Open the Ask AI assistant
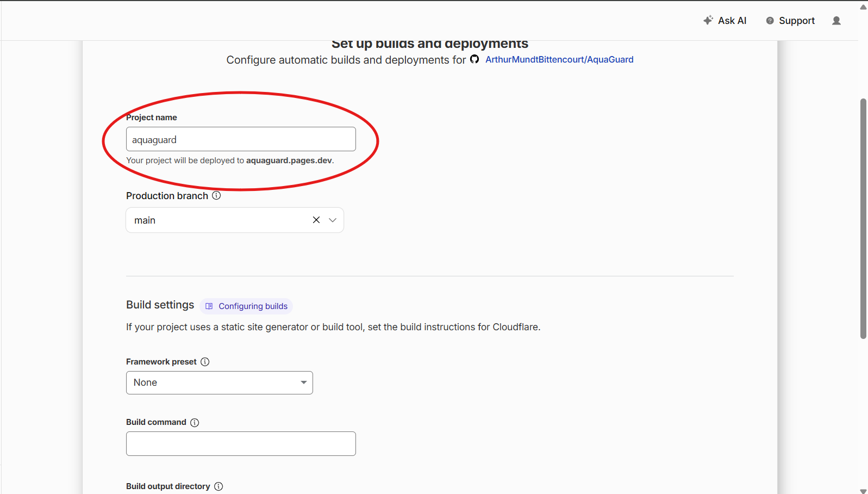 [x=725, y=21]
